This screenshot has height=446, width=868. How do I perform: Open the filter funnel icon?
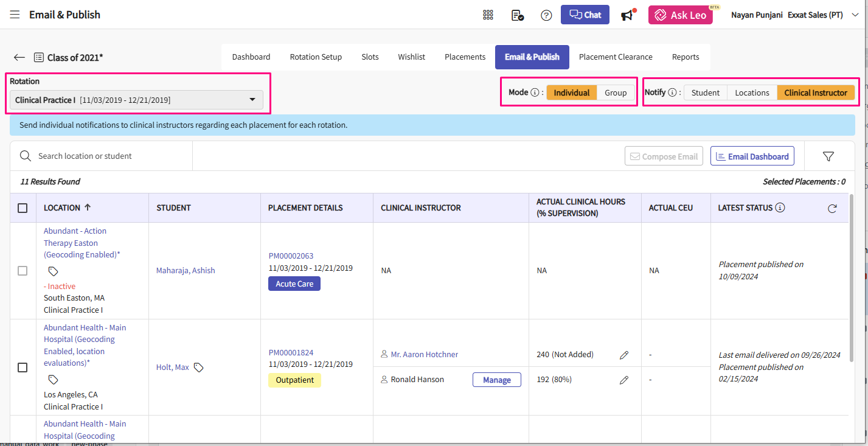pos(828,156)
